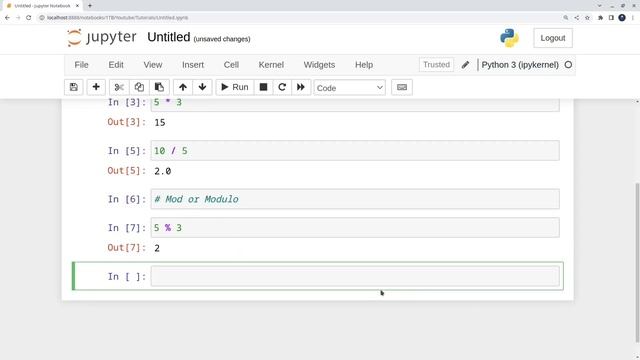Save notebook with the floppy disk icon
This screenshot has height=360, width=640.
pos(73,87)
